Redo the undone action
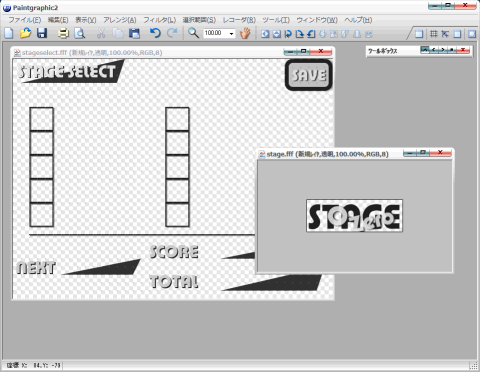This screenshot has height=372, width=480. pyautogui.click(x=172, y=33)
